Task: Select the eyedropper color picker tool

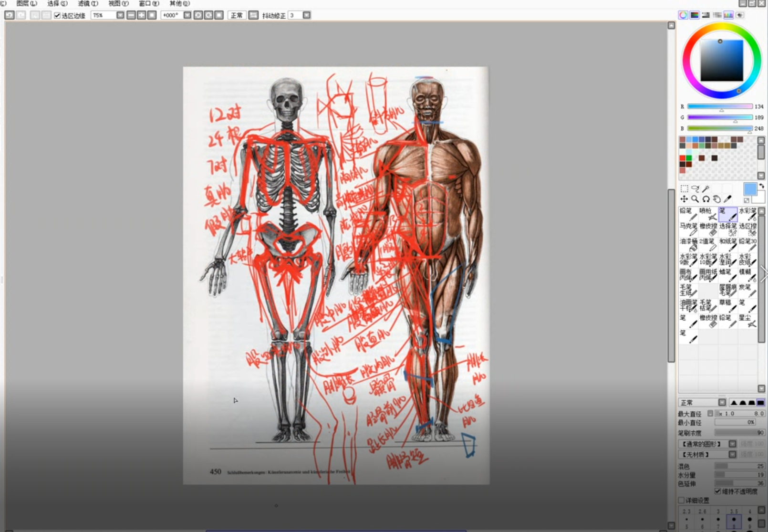Action: click(727, 199)
